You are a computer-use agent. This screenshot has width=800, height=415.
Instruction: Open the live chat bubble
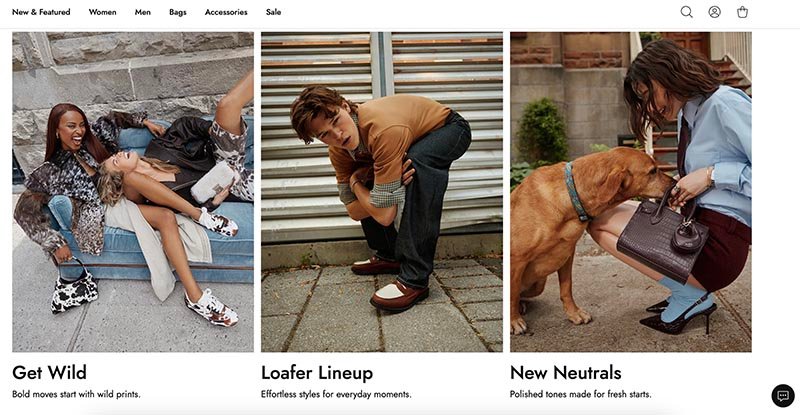783,396
